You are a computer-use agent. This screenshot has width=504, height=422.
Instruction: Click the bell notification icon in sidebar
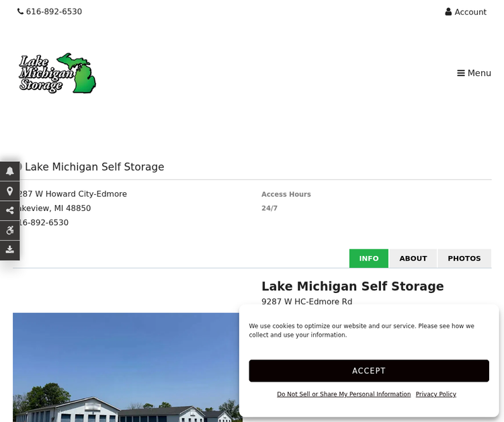point(9,171)
